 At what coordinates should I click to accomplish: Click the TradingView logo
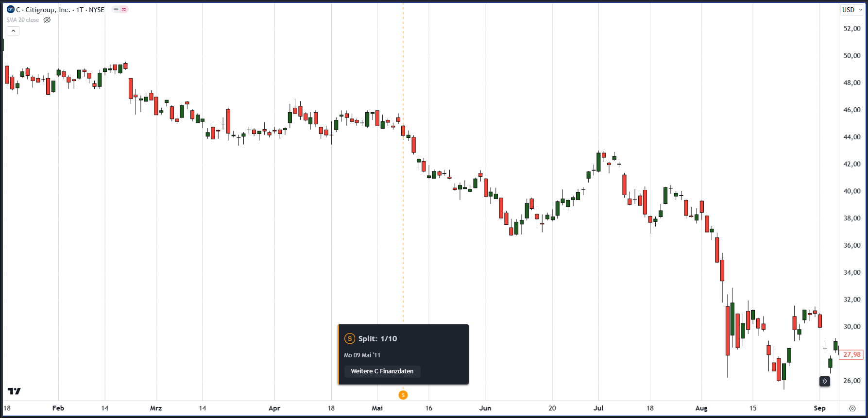tap(14, 391)
